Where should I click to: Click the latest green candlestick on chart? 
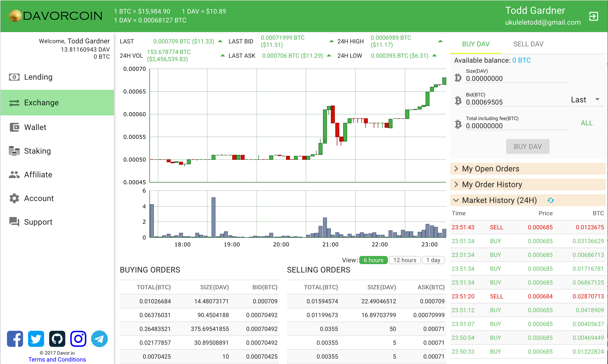(444, 81)
